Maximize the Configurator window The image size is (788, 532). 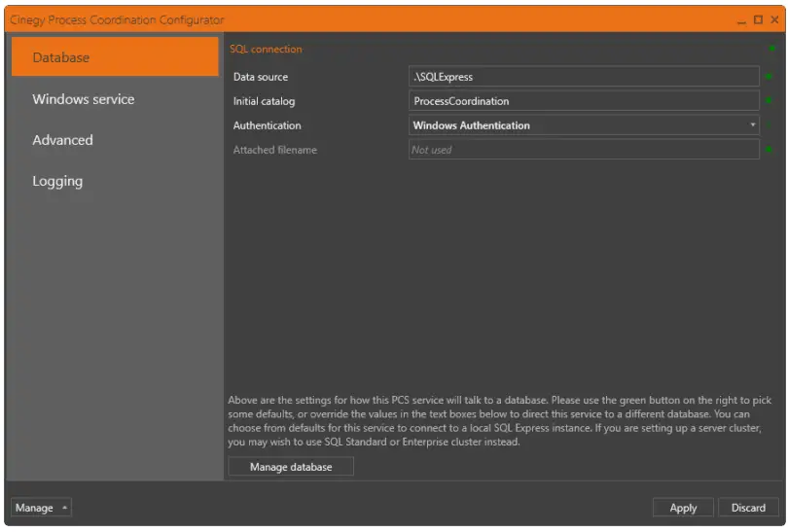(758, 20)
